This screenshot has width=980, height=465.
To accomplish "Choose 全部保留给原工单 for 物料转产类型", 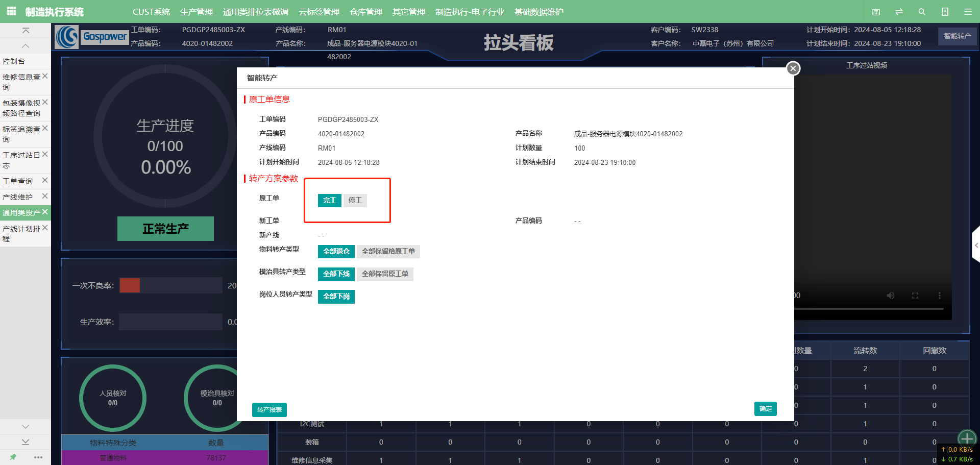I will pos(388,251).
